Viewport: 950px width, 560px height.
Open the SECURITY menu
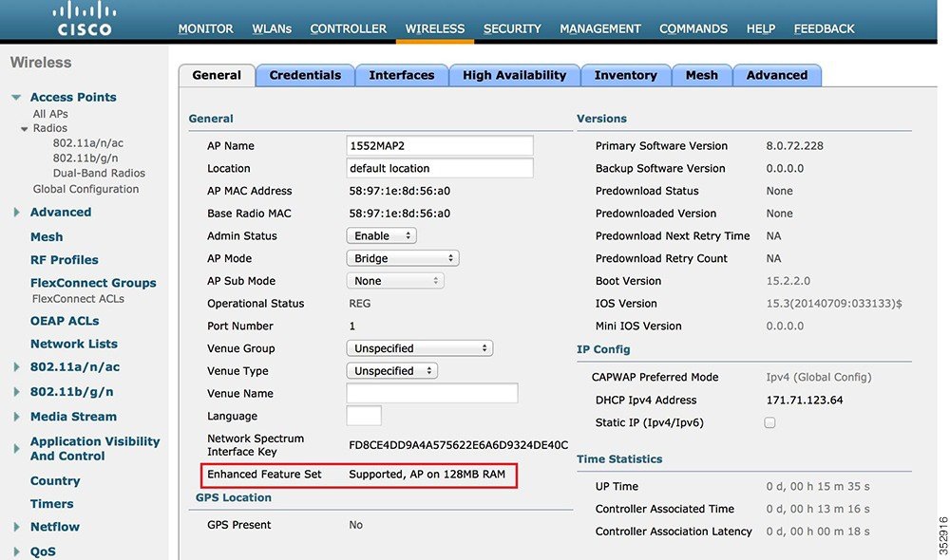[512, 28]
